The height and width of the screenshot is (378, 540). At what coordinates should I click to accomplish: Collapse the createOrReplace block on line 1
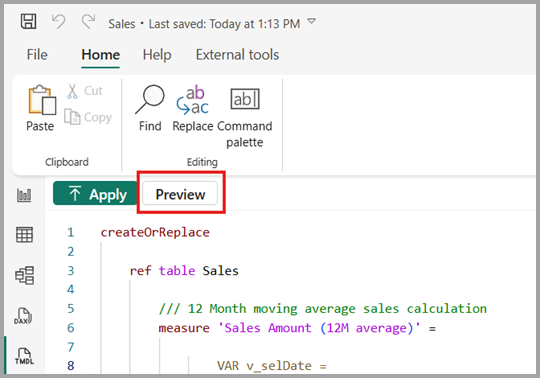[90, 233]
